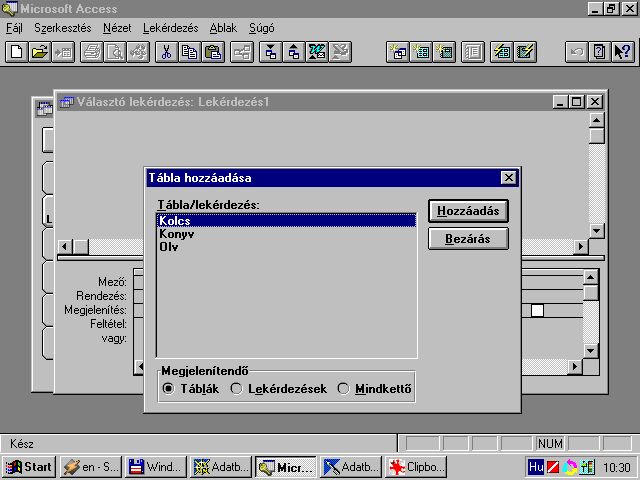The height and width of the screenshot is (480, 640).
Task: Close the Tábla hozzáadása dialog
Action: tap(509, 178)
